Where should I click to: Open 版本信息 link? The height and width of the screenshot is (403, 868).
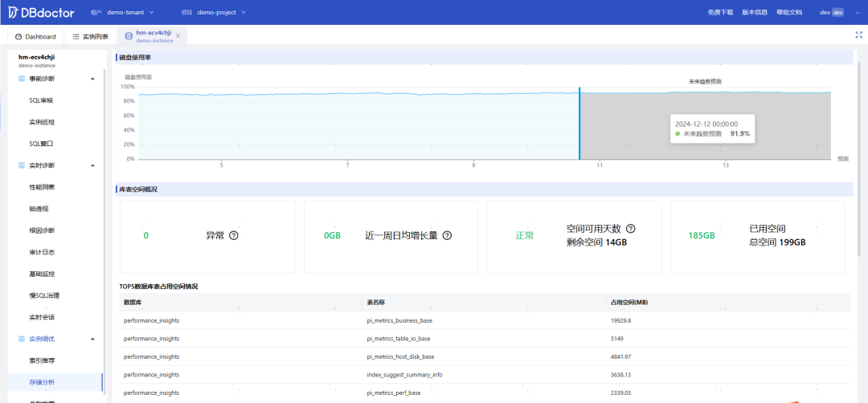755,12
